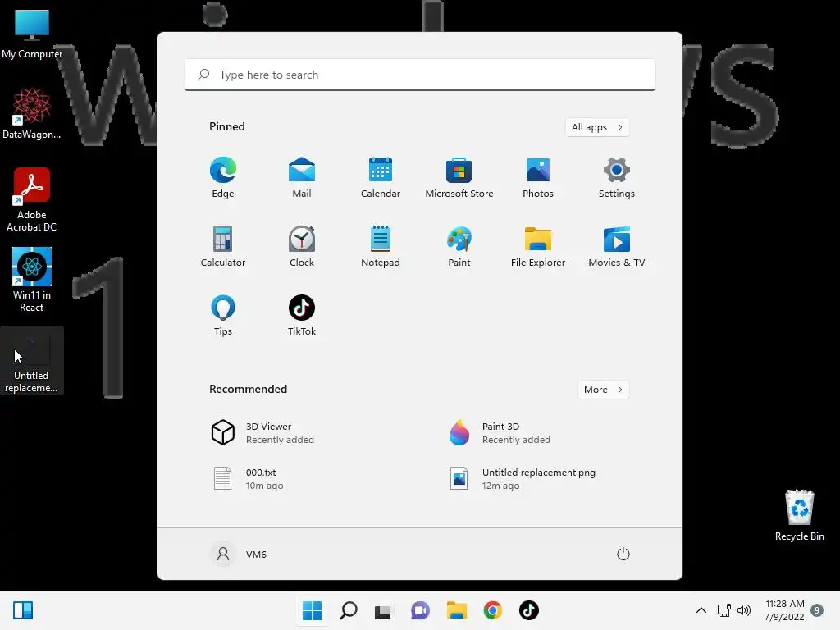
Task: Launch Notepad from pinned
Action: point(381,246)
